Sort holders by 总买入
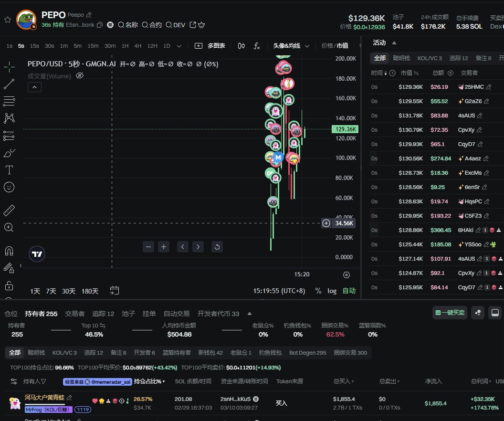The width and height of the screenshot is (504, 421). [344, 381]
